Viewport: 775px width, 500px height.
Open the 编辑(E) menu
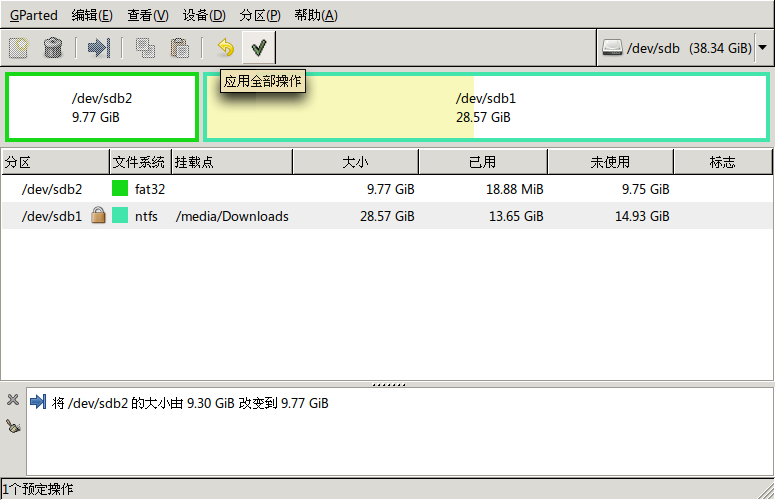tap(92, 15)
